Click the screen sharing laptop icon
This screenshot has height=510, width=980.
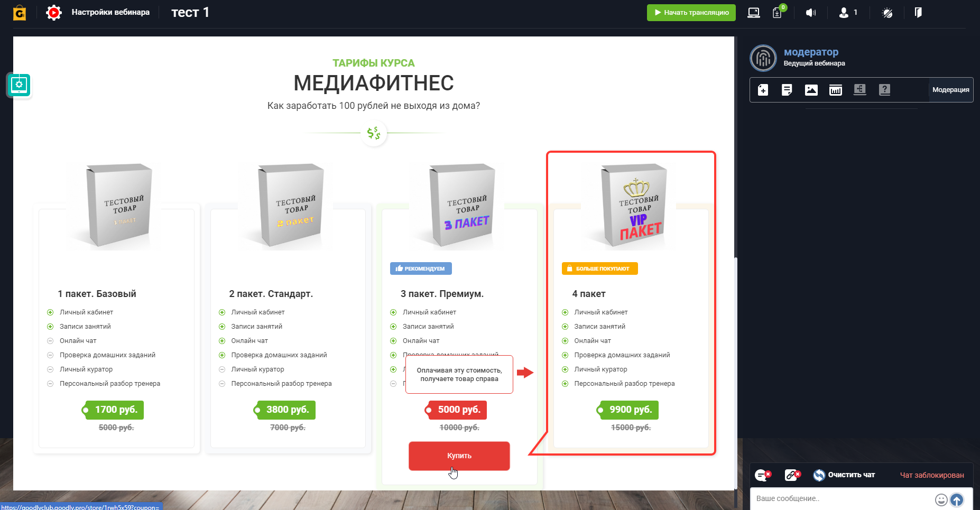click(754, 13)
